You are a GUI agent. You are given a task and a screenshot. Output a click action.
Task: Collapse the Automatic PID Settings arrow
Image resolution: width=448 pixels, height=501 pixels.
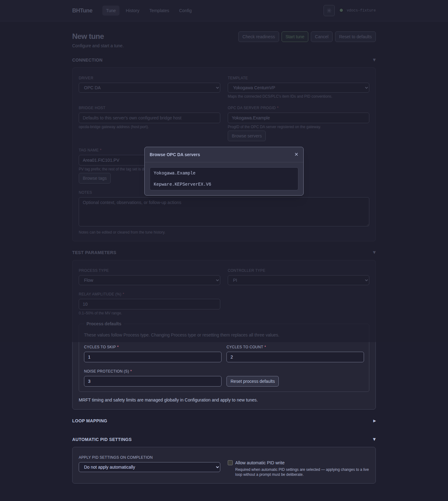(x=374, y=439)
